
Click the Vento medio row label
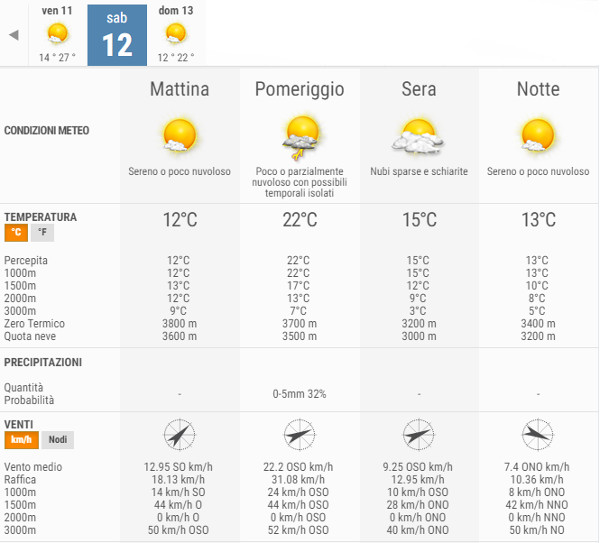[33, 467]
